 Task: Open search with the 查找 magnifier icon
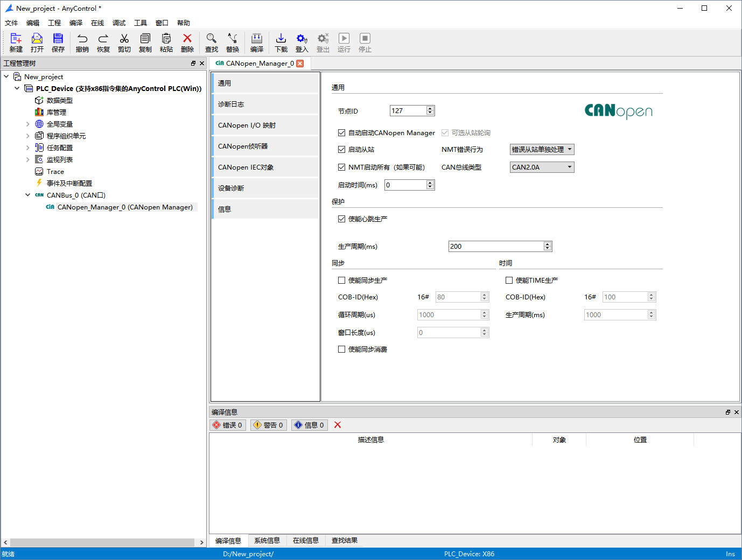(x=212, y=43)
